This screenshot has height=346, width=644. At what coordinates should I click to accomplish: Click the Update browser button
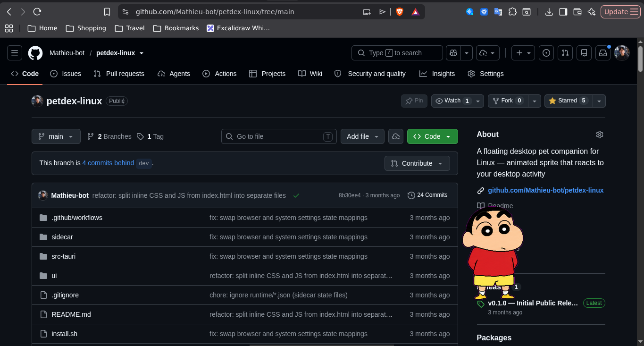tap(620, 12)
